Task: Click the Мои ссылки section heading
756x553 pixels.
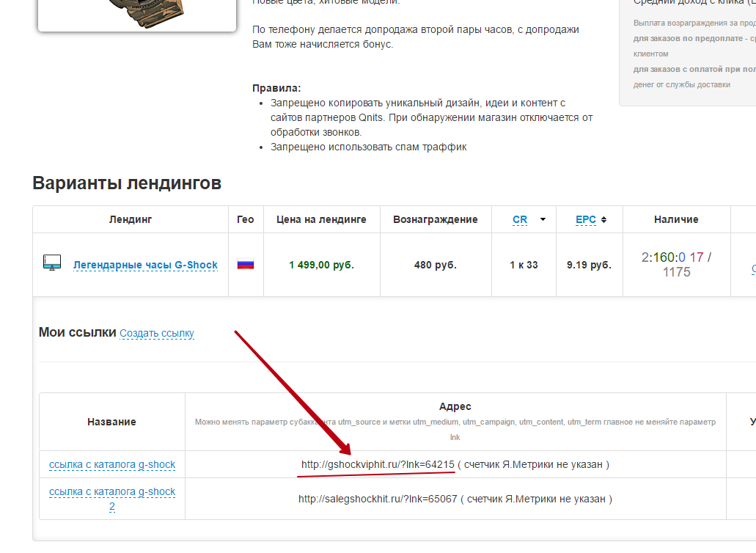Action: [77, 332]
